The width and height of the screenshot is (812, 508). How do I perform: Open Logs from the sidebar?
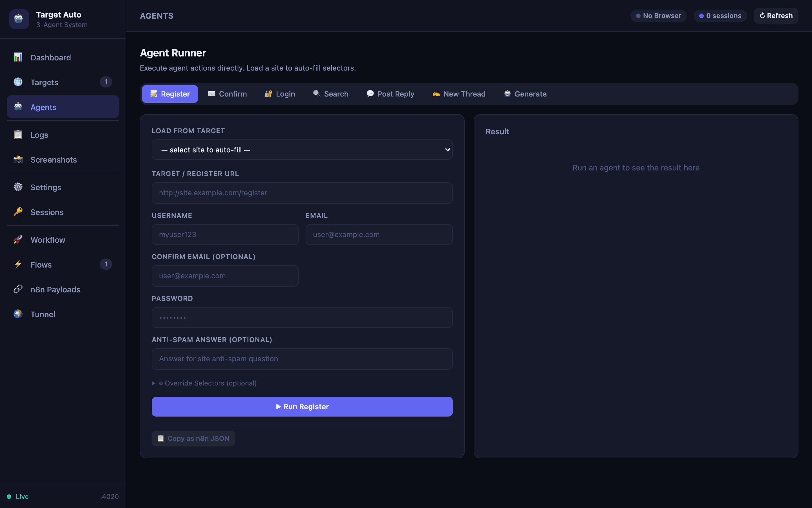pyautogui.click(x=63, y=135)
